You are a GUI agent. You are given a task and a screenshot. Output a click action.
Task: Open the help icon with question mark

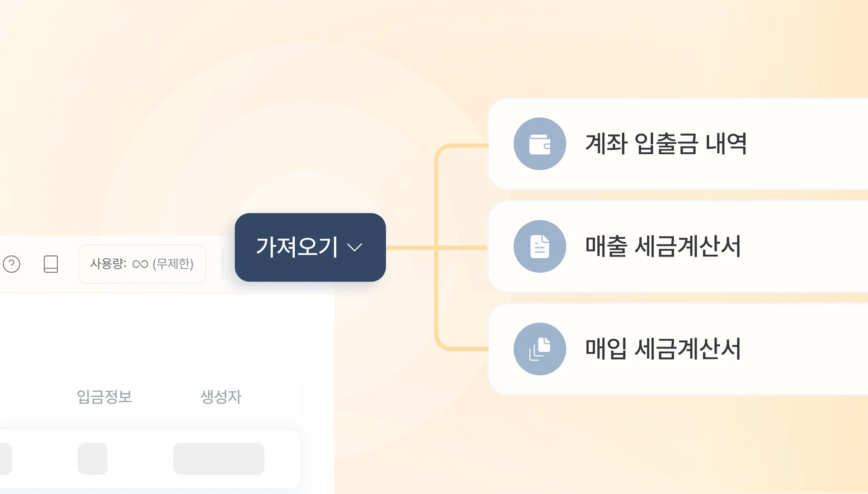point(12,265)
